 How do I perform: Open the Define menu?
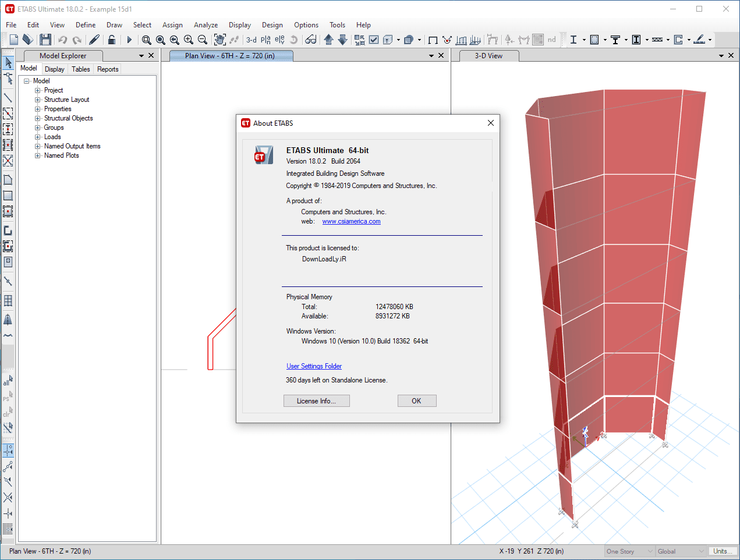tap(86, 25)
